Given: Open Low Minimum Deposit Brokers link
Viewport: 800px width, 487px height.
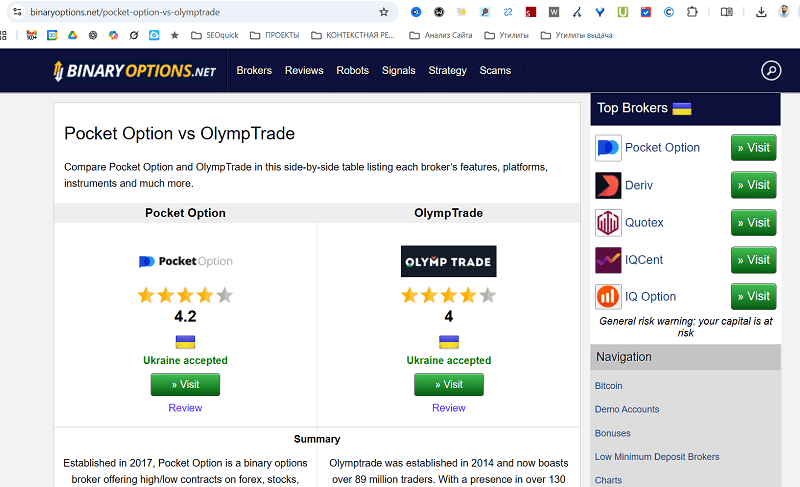Looking at the screenshot, I should click(657, 457).
